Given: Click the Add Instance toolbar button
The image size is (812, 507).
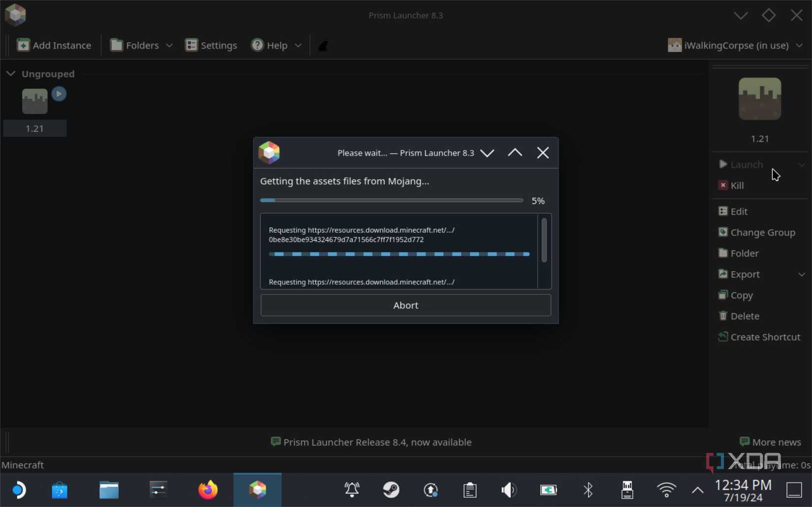Looking at the screenshot, I should 54,45.
